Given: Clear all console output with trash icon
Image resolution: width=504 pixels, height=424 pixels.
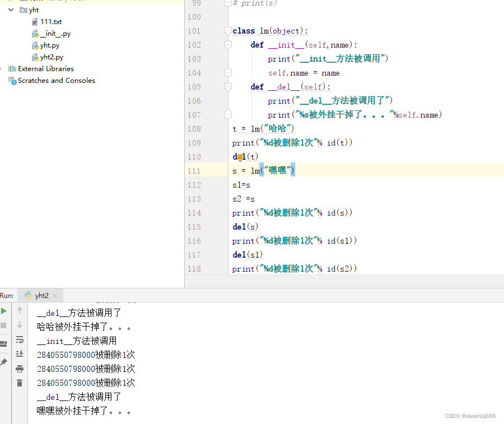Looking at the screenshot, I should [20, 382].
